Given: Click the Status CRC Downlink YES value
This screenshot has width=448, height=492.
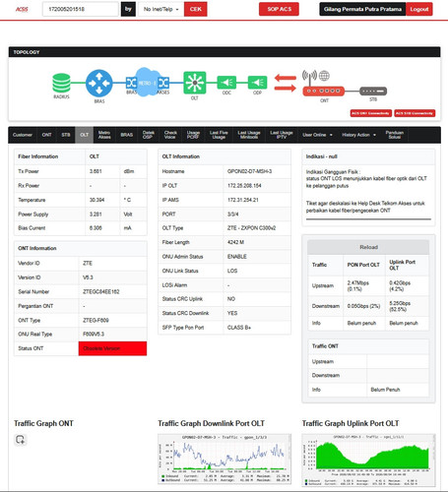Looking at the screenshot, I should tap(232, 313).
